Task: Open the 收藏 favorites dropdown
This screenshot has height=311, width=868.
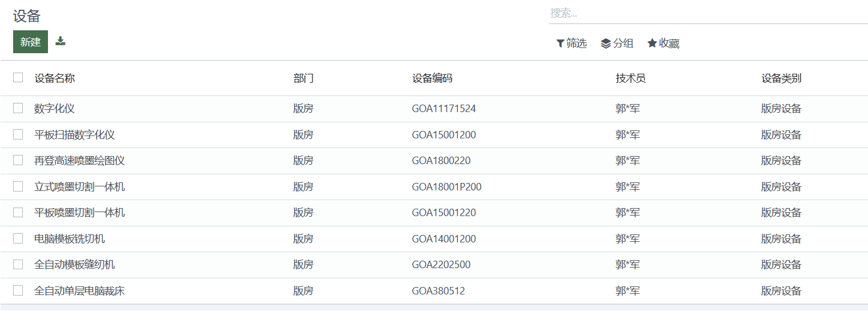Action: pyautogui.click(x=664, y=43)
